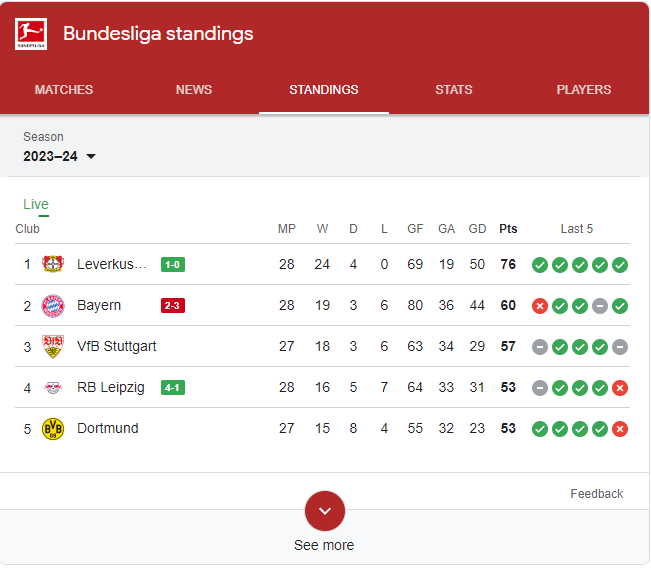Screen dimensions: 651x569
Task: Expand standings with the red chevron button
Action: [325, 511]
